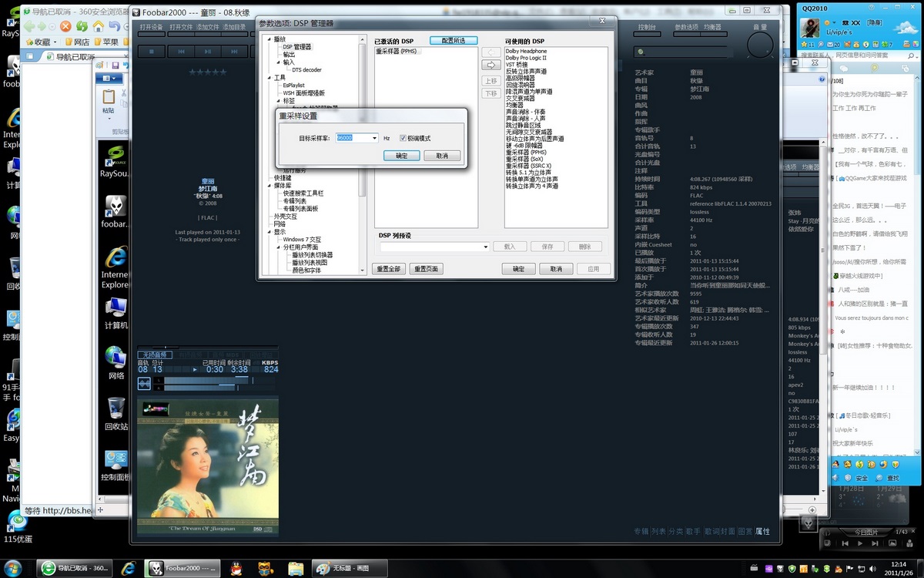Click the Foobar2000 stop playback button
Screen dimensions: 924x578
click(151, 52)
